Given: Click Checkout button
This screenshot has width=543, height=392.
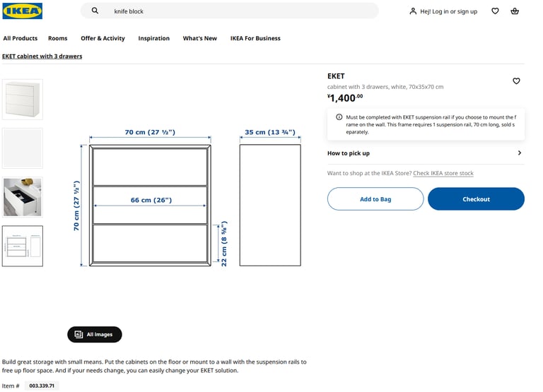Looking at the screenshot, I should [x=476, y=199].
